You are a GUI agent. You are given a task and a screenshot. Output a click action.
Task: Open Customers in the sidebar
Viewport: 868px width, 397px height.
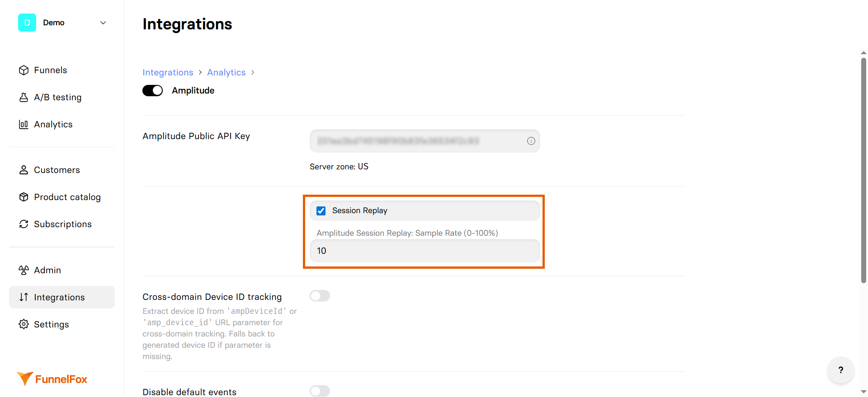(62, 170)
